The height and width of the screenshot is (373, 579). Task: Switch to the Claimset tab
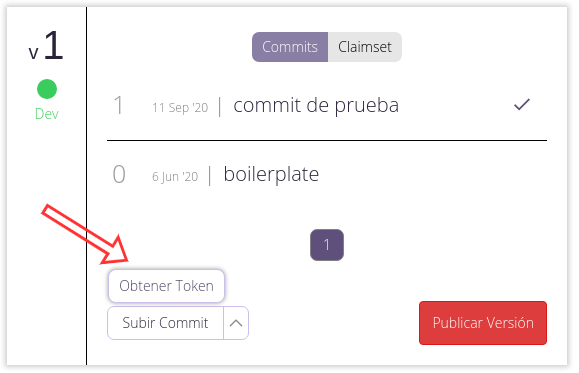tap(365, 47)
